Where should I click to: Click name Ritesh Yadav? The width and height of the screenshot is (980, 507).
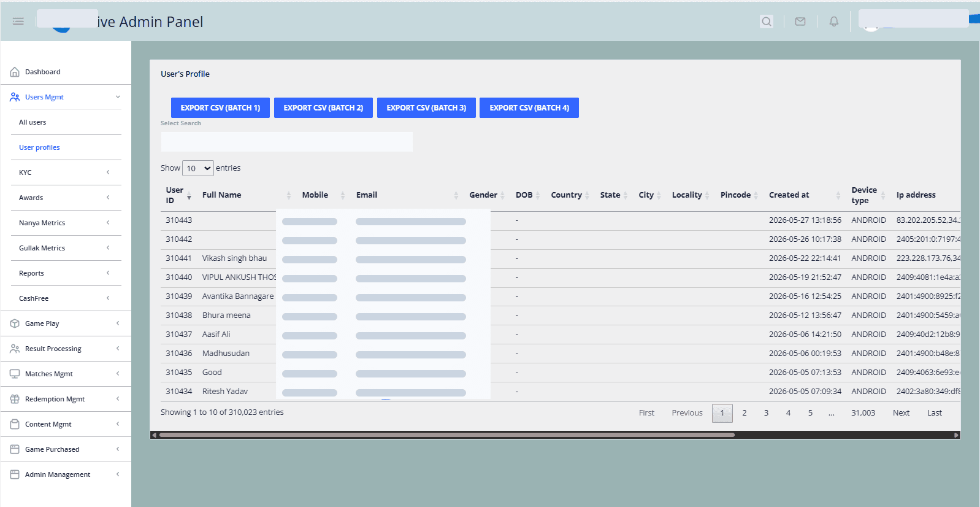(225, 392)
